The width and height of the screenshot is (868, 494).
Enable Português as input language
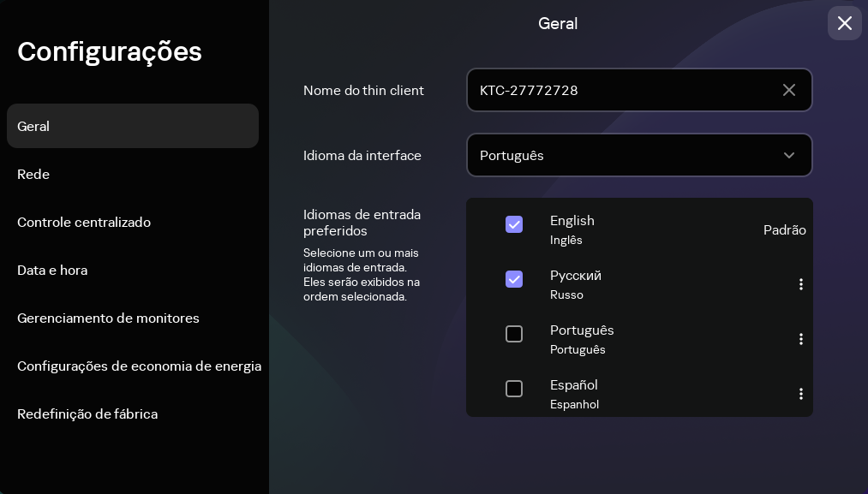pyautogui.click(x=514, y=334)
